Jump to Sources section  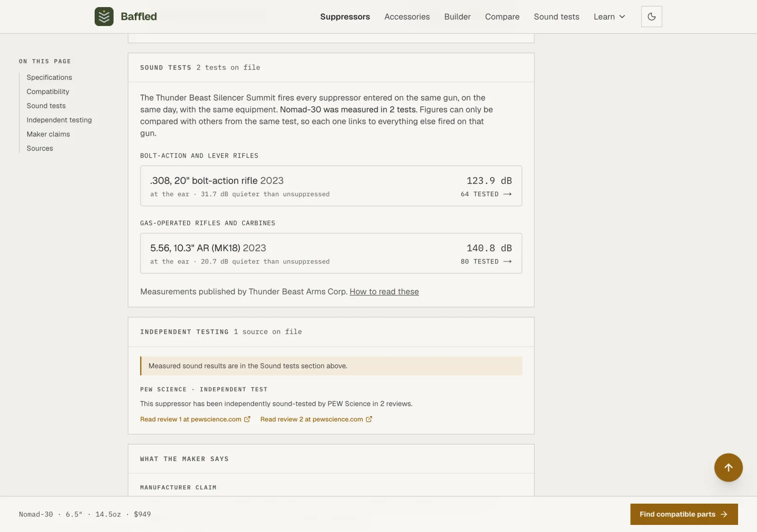(x=40, y=148)
